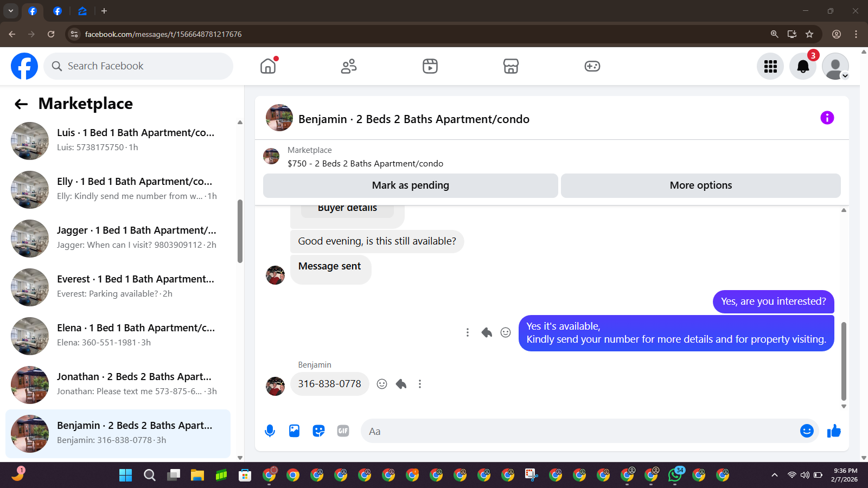Click the Search Facebook field
The width and height of the screenshot is (868, 488).
(138, 66)
